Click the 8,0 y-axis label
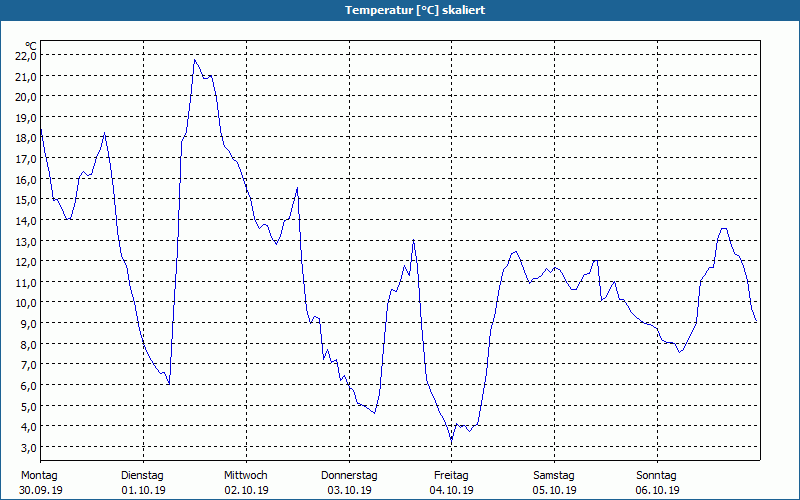Screen dimensions: 800x500 29,344
